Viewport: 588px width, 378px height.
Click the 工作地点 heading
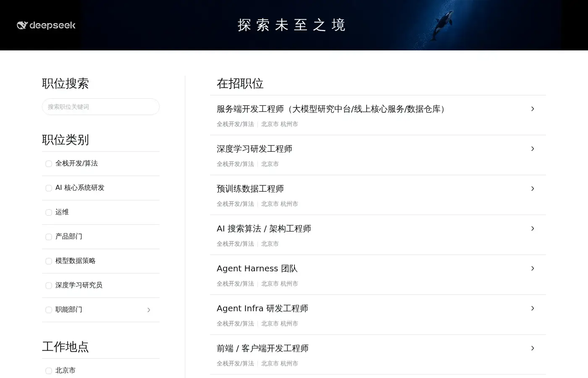[66, 346]
